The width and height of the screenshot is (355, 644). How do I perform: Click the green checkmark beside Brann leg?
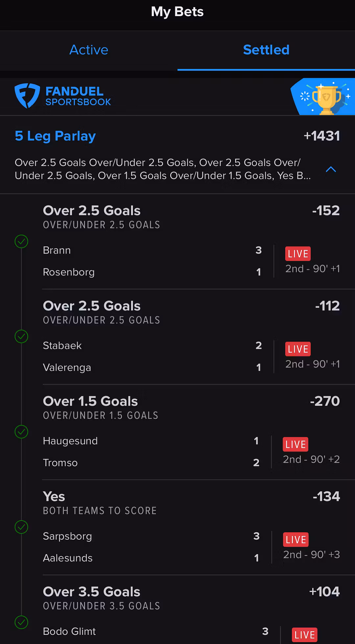21,241
